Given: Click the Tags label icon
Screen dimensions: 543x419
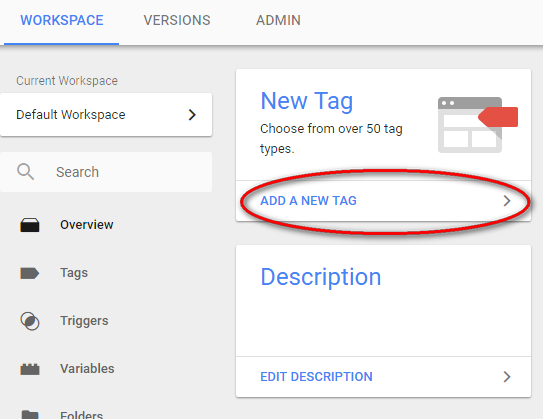Looking at the screenshot, I should pyautogui.click(x=30, y=273).
